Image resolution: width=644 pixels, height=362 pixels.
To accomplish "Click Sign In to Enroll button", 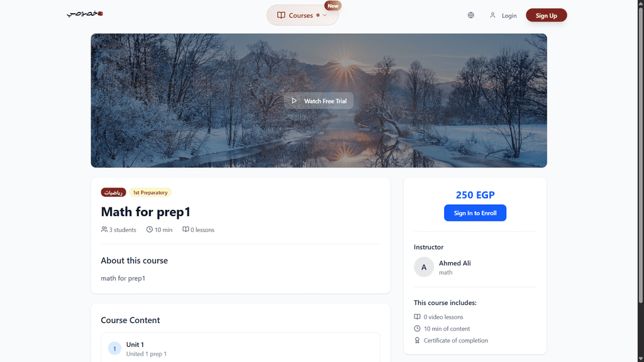I will (475, 213).
